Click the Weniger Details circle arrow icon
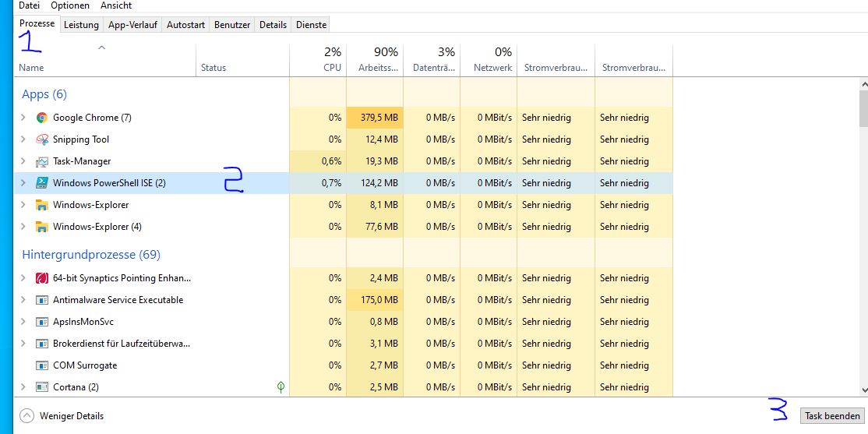Image resolution: width=868 pixels, height=434 pixels. 26,416
